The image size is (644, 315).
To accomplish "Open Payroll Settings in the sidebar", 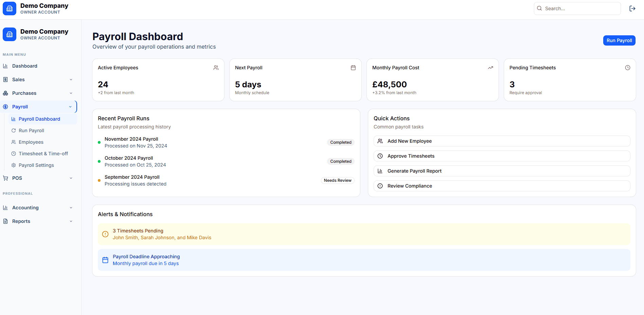I will tap(43, 165).
